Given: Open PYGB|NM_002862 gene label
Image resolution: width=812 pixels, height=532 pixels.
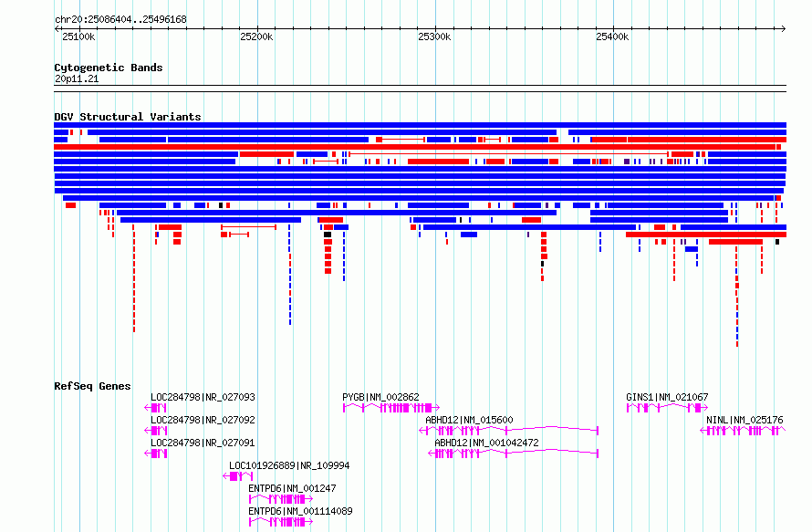Looking at the screenshot, I should (380, 397).
